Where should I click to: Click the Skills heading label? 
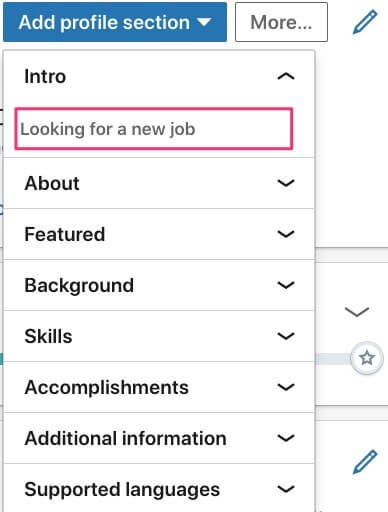click(48, 336)
